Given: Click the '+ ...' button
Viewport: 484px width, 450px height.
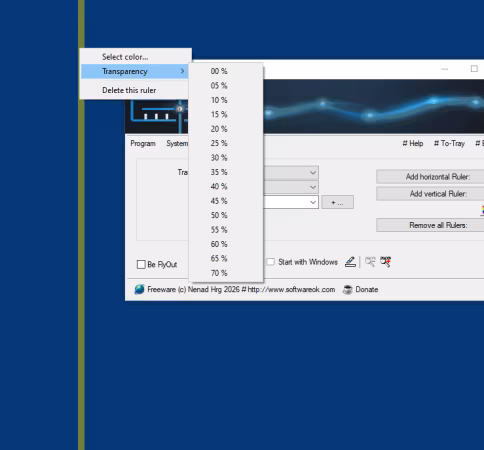Looking at the screenshot, I should [x=337, y=202].
